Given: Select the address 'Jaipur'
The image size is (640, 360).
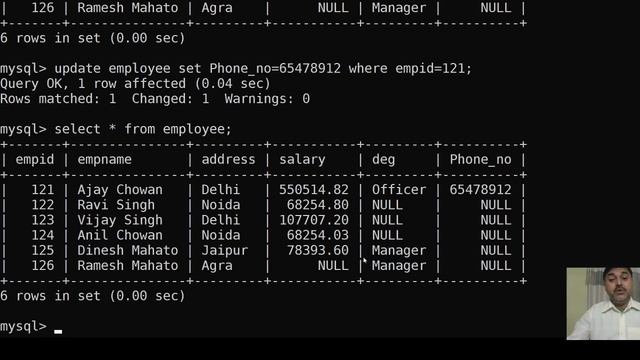Looking at the screenshot, I should tap(224, 251).
